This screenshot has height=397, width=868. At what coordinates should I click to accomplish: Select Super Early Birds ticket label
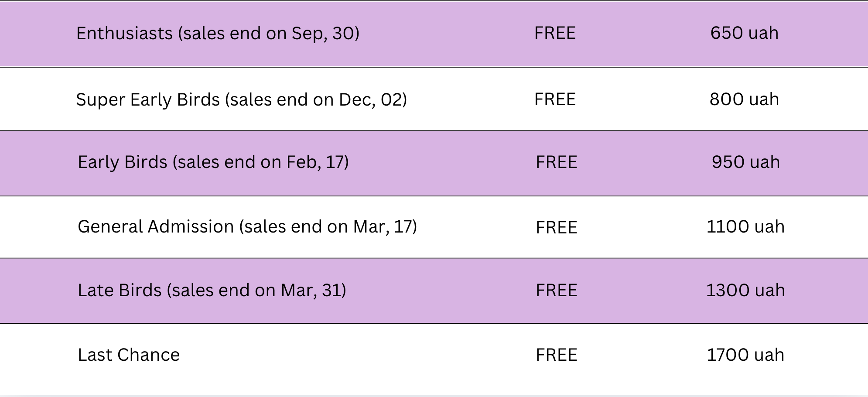click(x=241, y=100)
